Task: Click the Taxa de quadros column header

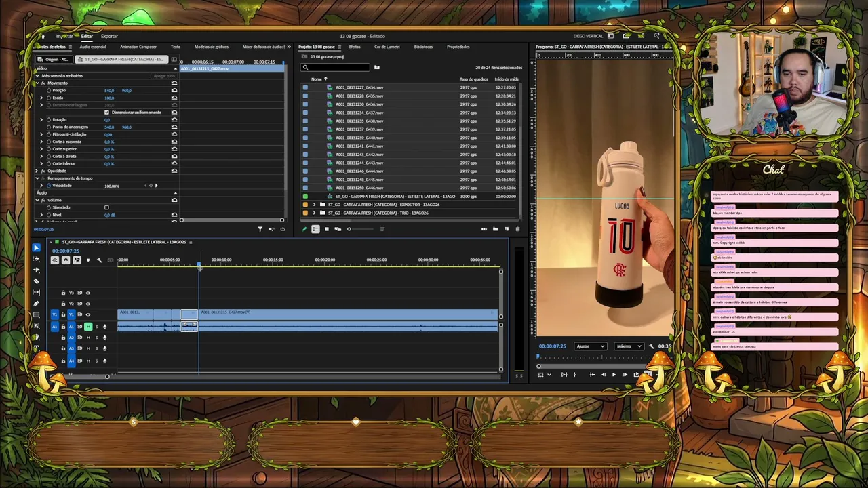Action: coord(473,79)
